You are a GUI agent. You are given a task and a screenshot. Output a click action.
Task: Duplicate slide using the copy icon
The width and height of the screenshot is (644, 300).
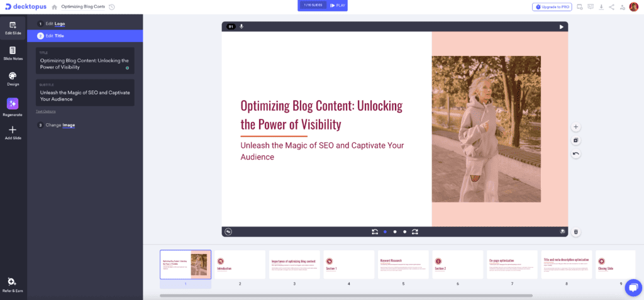575,140
